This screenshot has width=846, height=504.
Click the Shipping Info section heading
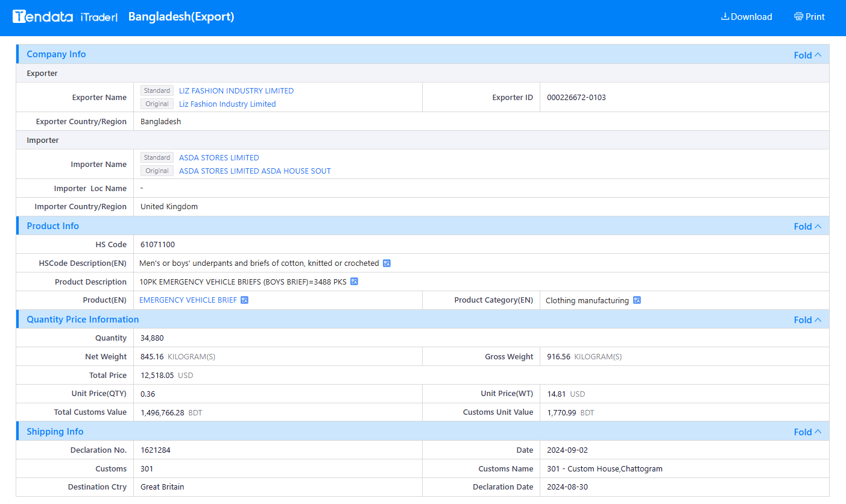[x=55, y=432]
